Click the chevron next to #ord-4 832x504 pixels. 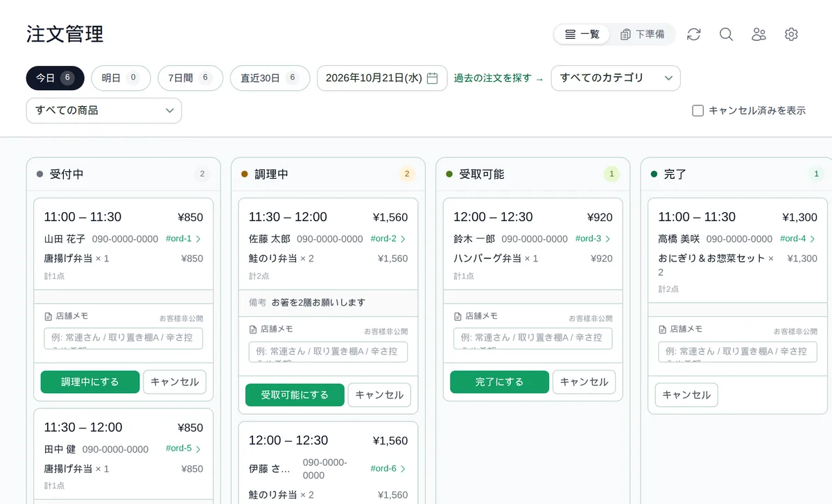(813, 238)
